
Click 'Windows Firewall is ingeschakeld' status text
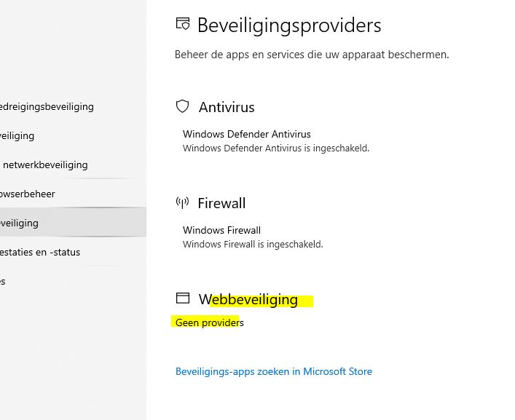(x=252, y=244)
